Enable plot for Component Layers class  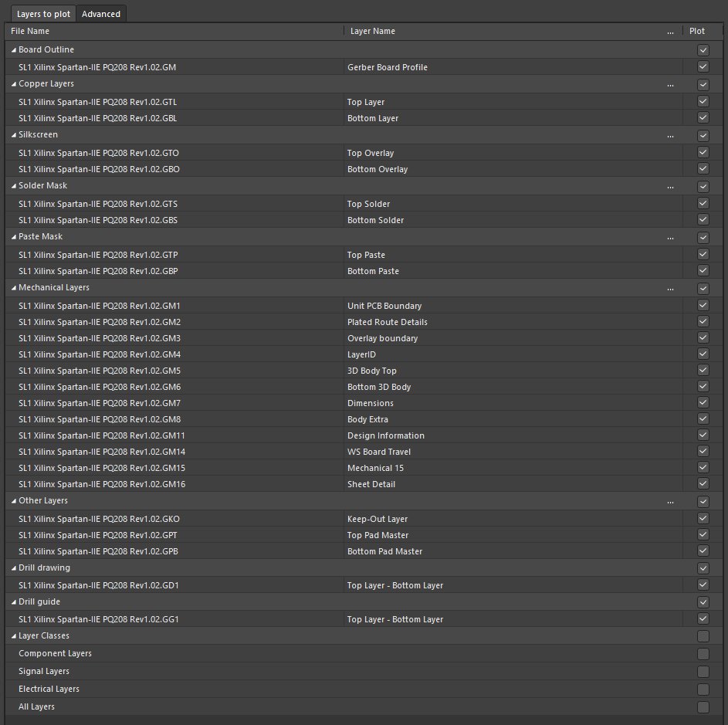pyautogui.click(x=703, y=654)
